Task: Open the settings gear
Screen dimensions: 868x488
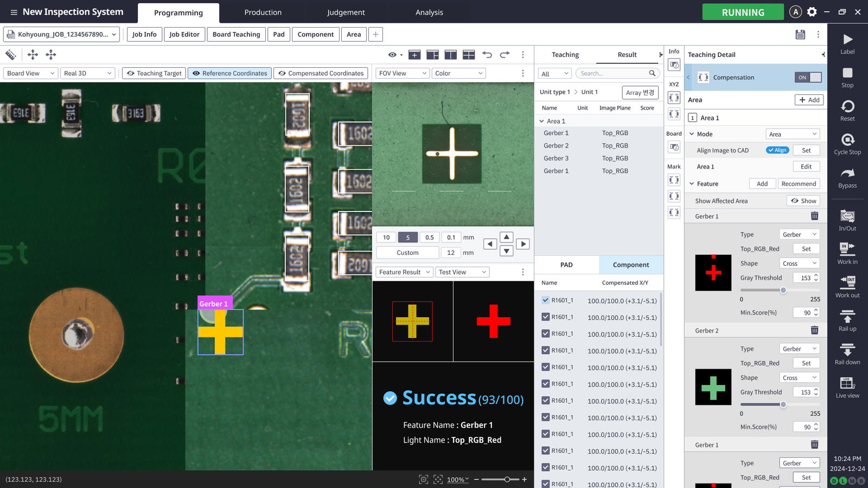Action: [812, 12]
